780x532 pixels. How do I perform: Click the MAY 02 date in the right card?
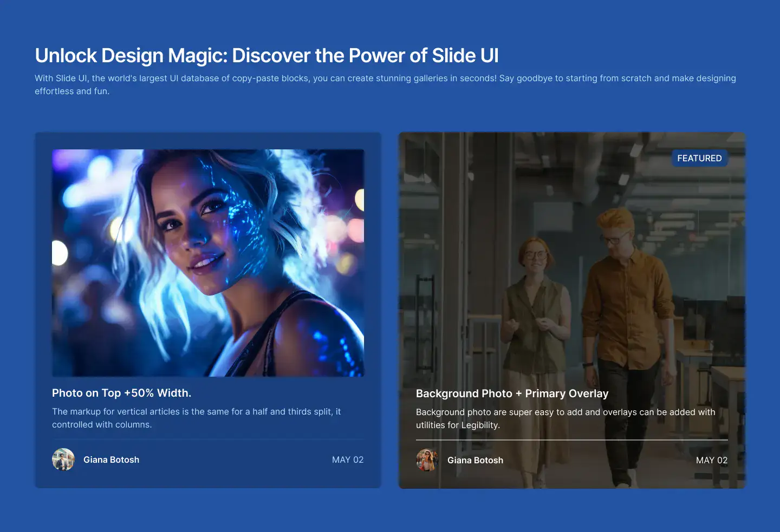click(712, 460)
